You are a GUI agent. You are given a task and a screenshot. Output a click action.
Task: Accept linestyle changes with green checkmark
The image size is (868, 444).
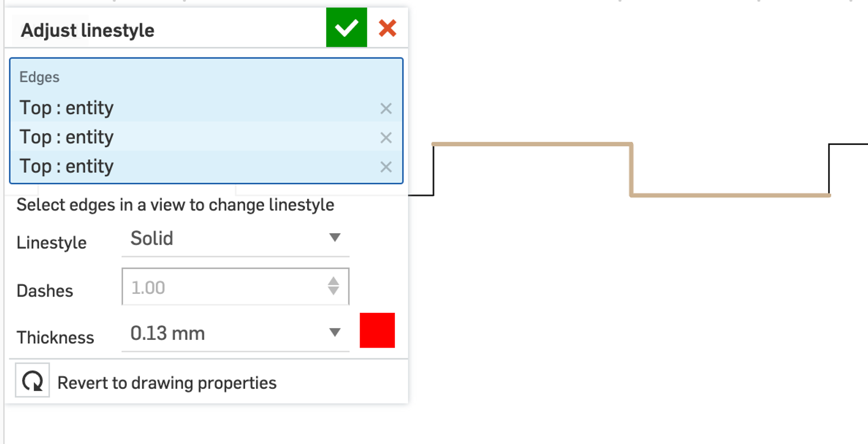pos(346,27)
